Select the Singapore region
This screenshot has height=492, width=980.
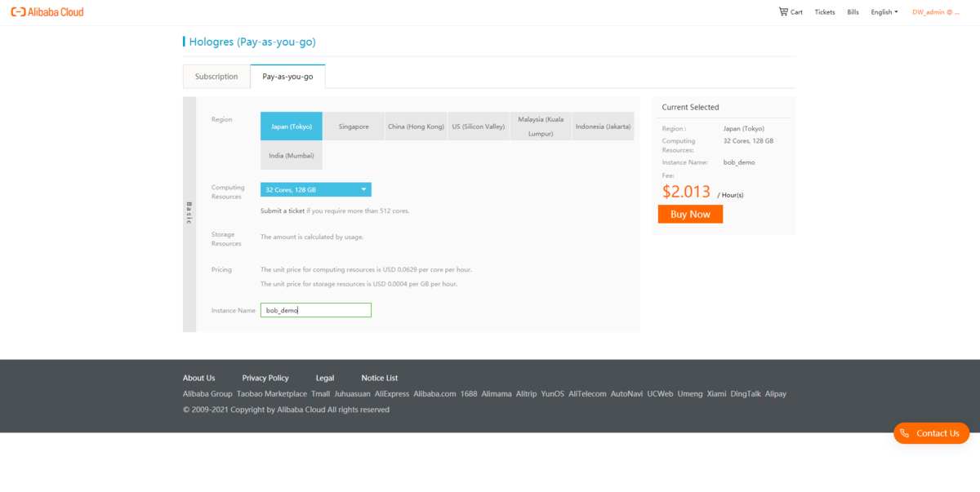[354, 126]
